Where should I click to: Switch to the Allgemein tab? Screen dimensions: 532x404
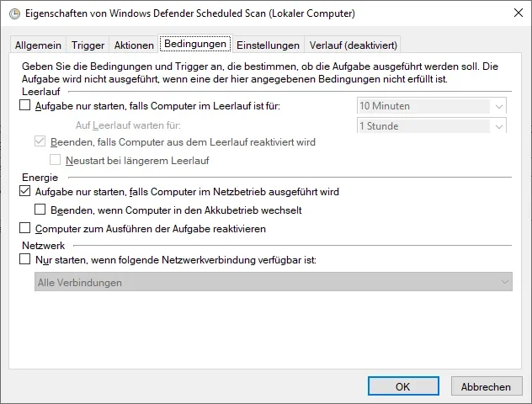pyautogui.click(x=39, y=45)
